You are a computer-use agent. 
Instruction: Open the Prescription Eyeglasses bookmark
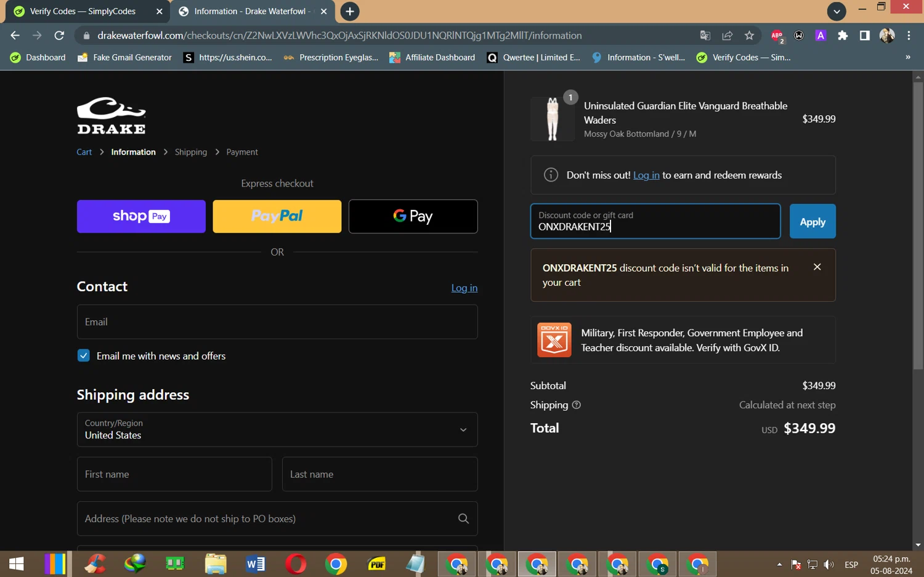point(331,57)
